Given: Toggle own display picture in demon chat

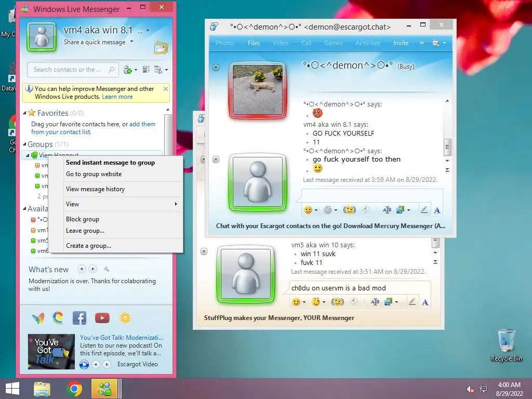Looking at the screenshot, I should (216, 159).
